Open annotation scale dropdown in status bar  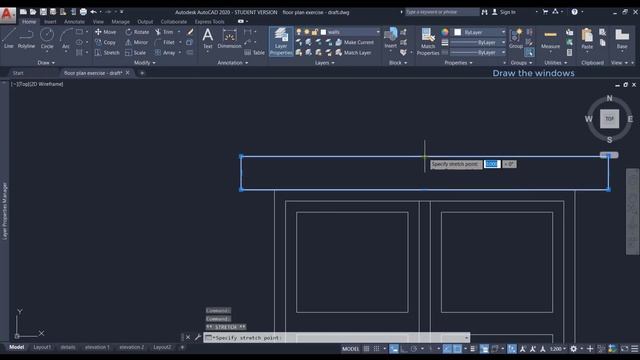[x=557, y=349]
